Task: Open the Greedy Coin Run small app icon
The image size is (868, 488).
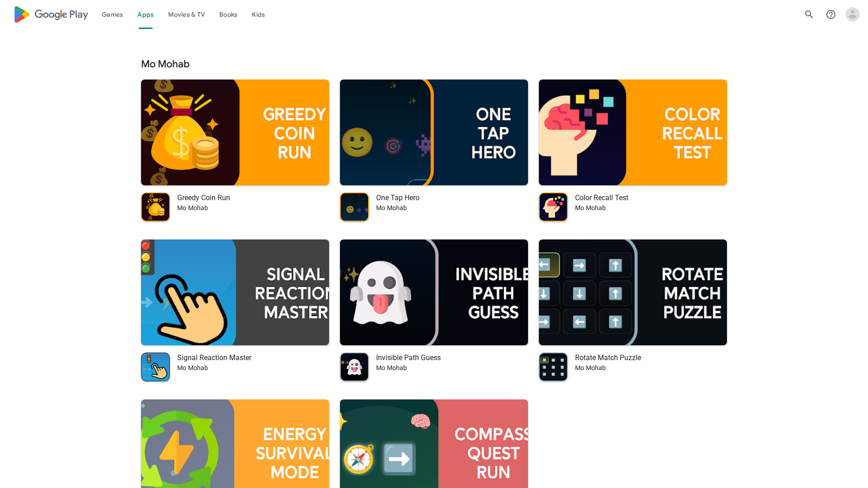Action: click(156, 207)
